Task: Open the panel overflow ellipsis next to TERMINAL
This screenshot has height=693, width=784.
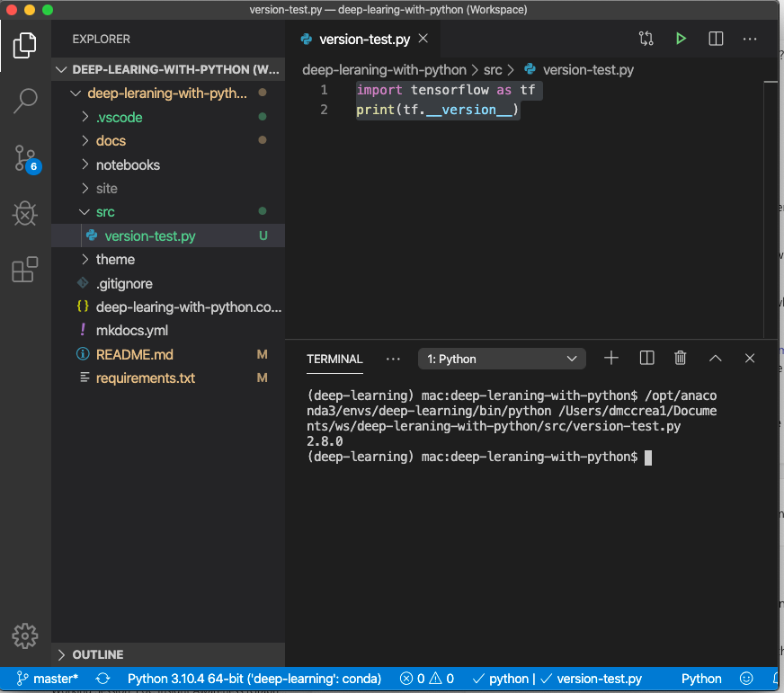Action: (x=393, y=359)
